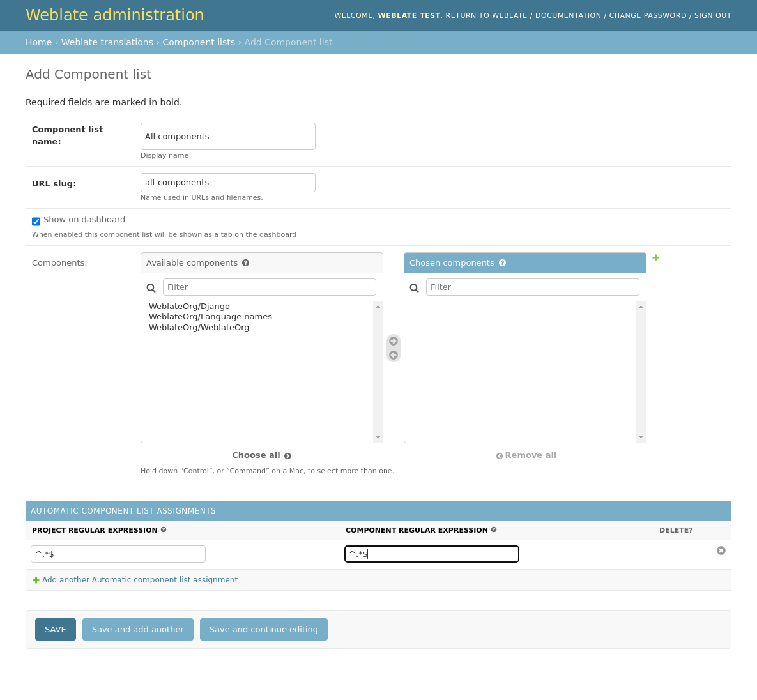
Task: Click the Show on dashboard label
Action: (x=84, y=220)
